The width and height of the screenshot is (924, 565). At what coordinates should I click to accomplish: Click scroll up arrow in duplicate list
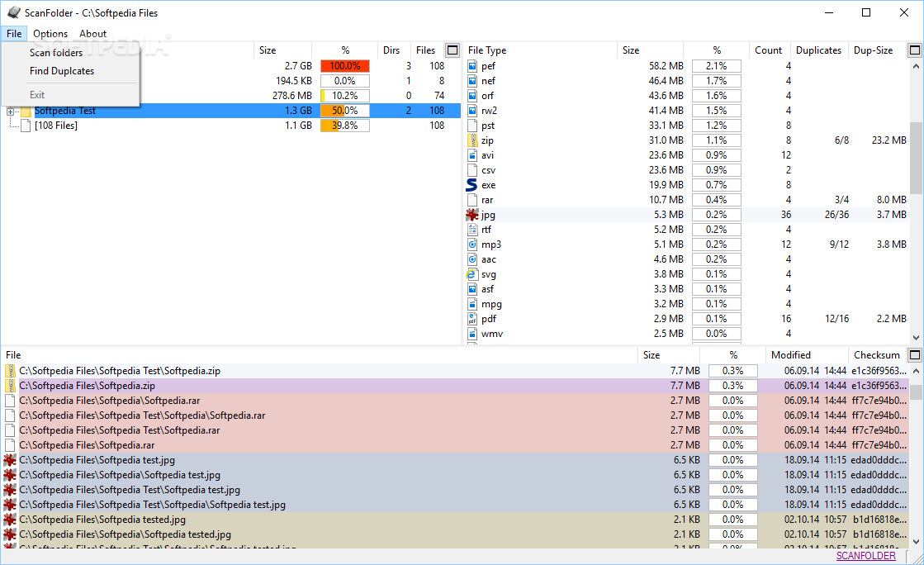(x=916, y=371)
